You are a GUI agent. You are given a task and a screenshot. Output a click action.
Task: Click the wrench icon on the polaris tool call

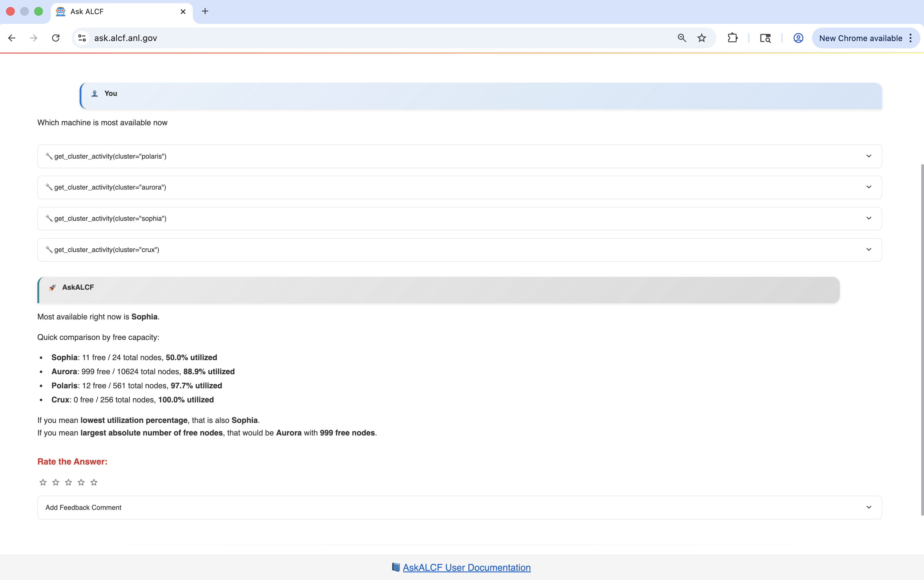49,156
